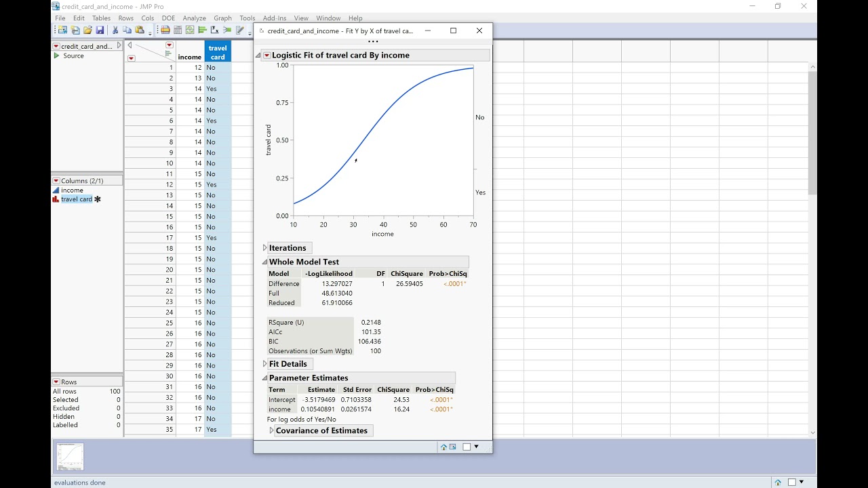Click the New Data Table toolbar icon
The image size is (868, 488).
[x=62, y=30]
